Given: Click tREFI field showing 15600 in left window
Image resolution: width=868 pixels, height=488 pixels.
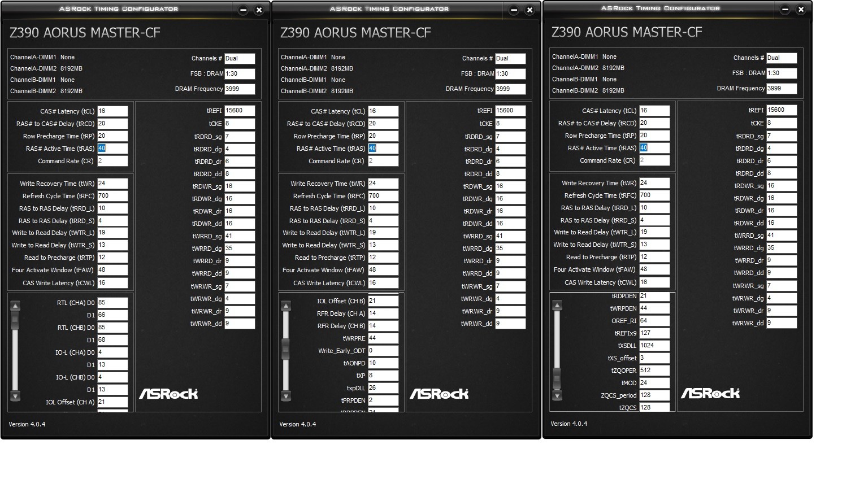Looking at the screenshot, I should (x=240, y=111).
